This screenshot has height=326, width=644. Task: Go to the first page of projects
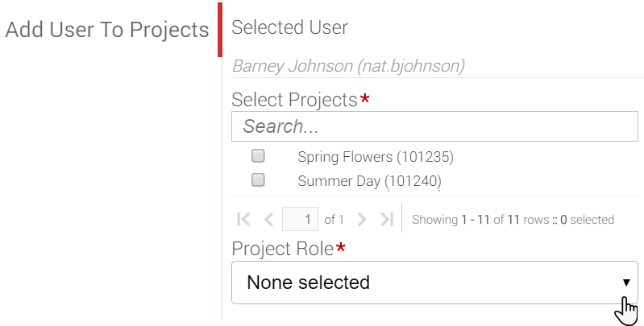tap(243, 220)
